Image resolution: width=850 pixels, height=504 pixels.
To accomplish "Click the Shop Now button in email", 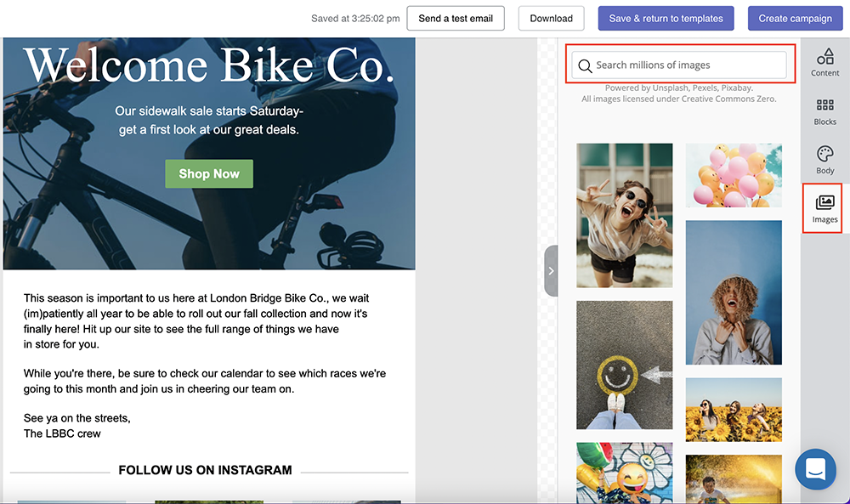I will click(x=209, y=174).
